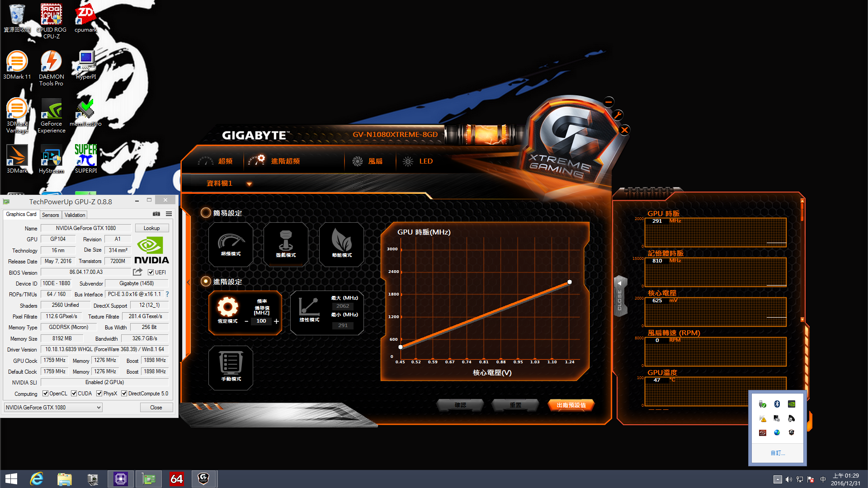Click the Kaspersky warning icon in tray popup
This screenshot has height=488, width=868.
tap(763, 418)
